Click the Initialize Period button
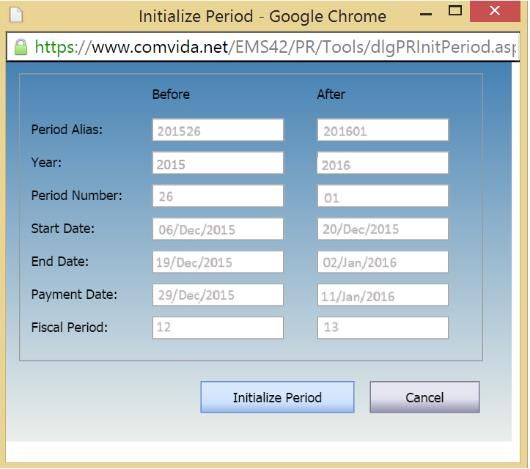Image resolution: width=530 pixels, height=469 pixels. pos(277,397)
